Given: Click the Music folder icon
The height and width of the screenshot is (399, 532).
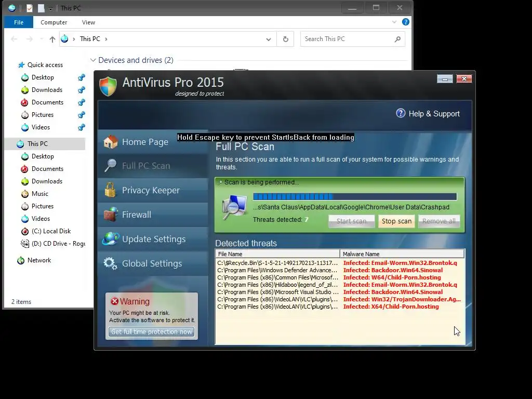Looking at the screenshot, I should click(25, 194).
